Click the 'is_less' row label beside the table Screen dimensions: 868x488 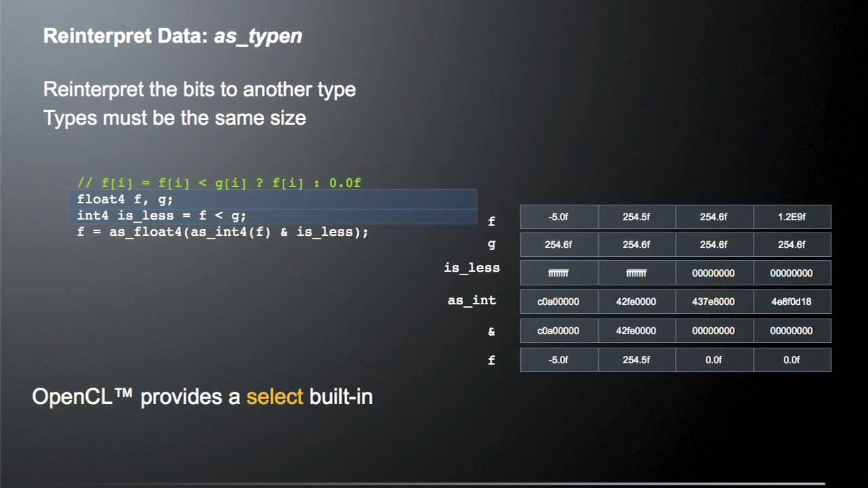pos(472,268)
